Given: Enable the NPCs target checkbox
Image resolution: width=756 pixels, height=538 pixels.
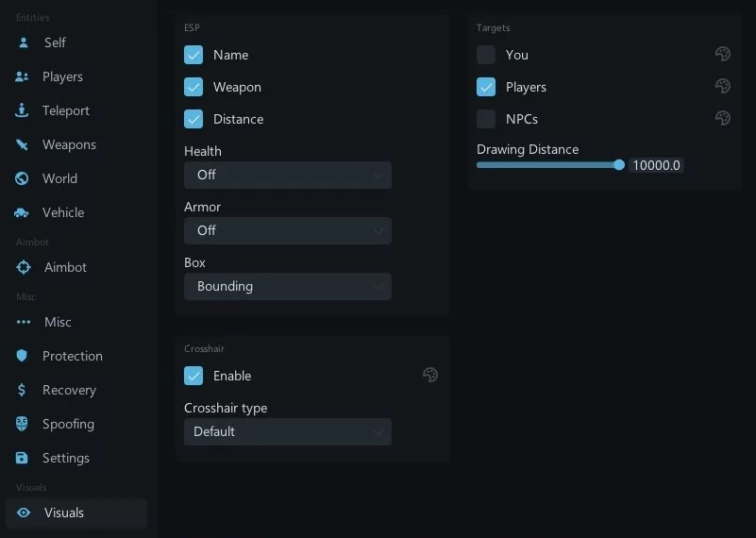Looking at the screenshot, I should (x=486, y=119).
